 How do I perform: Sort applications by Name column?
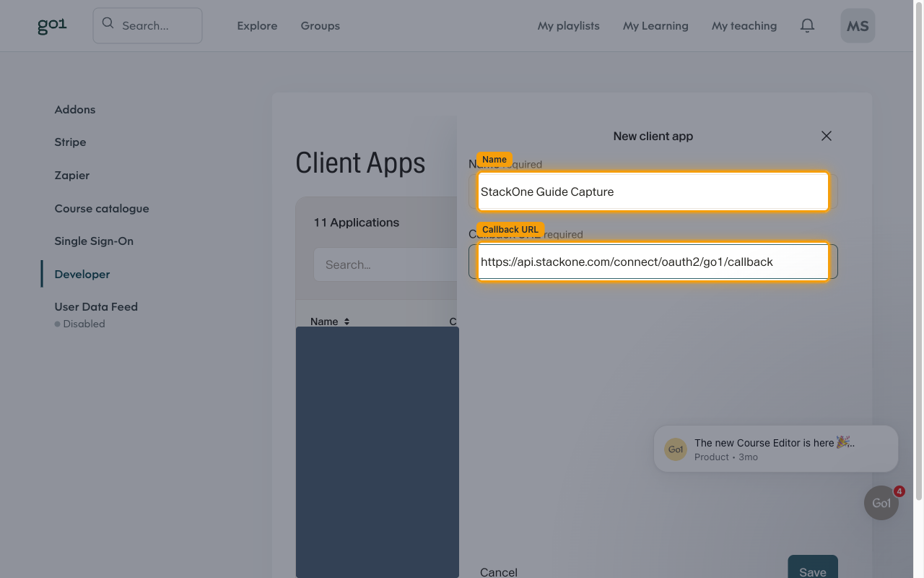pyautogui.click(x=330, y=322)
